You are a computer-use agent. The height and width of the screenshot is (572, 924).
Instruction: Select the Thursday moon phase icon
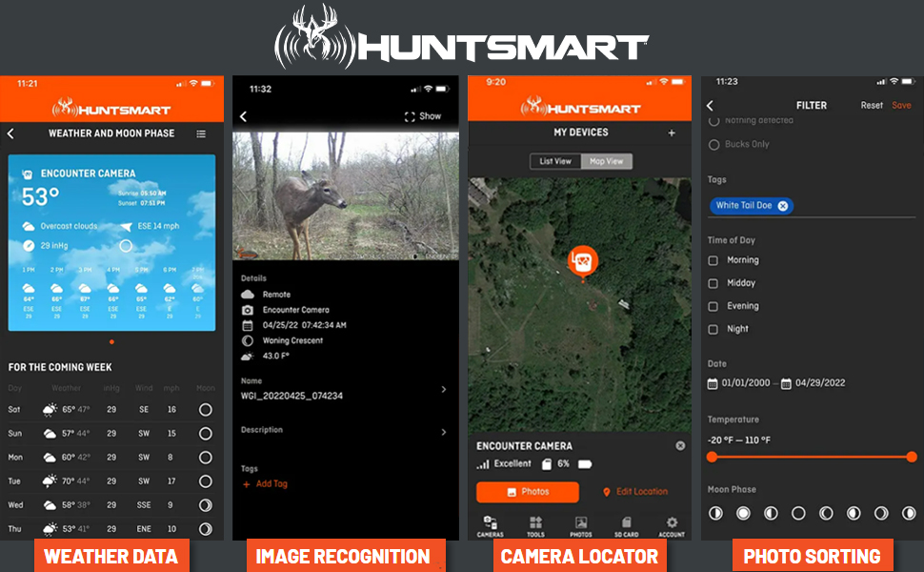[205, 529]
